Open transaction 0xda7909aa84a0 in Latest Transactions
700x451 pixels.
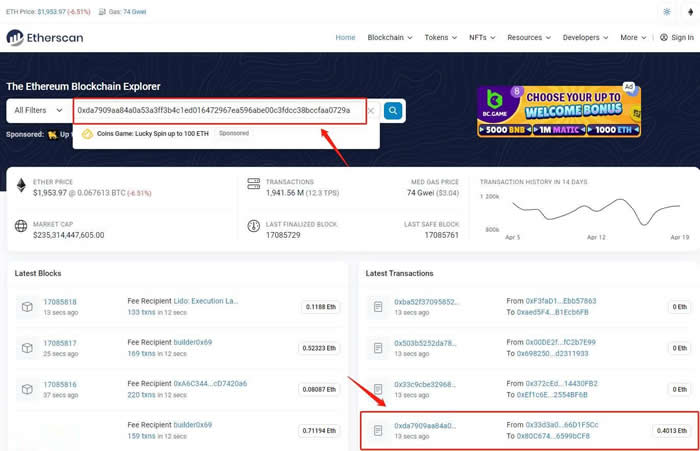pos(425,425)
